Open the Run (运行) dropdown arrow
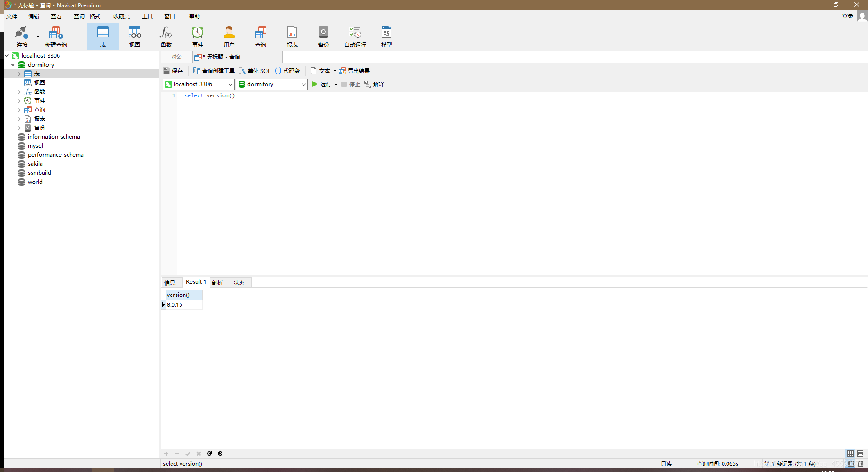 (x=336, y=84)
